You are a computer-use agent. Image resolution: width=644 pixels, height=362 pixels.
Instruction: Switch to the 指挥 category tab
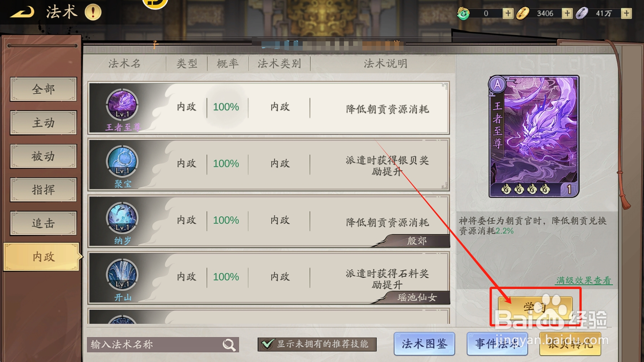tap(43, 190)
